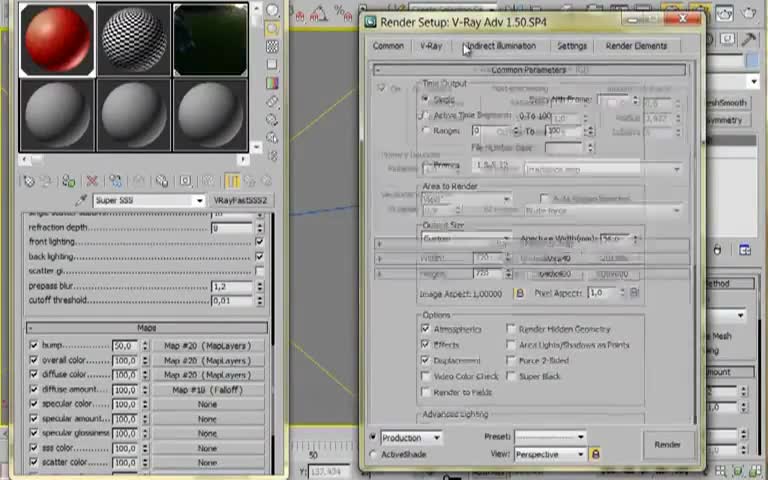This screenshot has width=768, height=480.
Task: Enable the scatter gi checkbox
Action: (x=260, y=271)
